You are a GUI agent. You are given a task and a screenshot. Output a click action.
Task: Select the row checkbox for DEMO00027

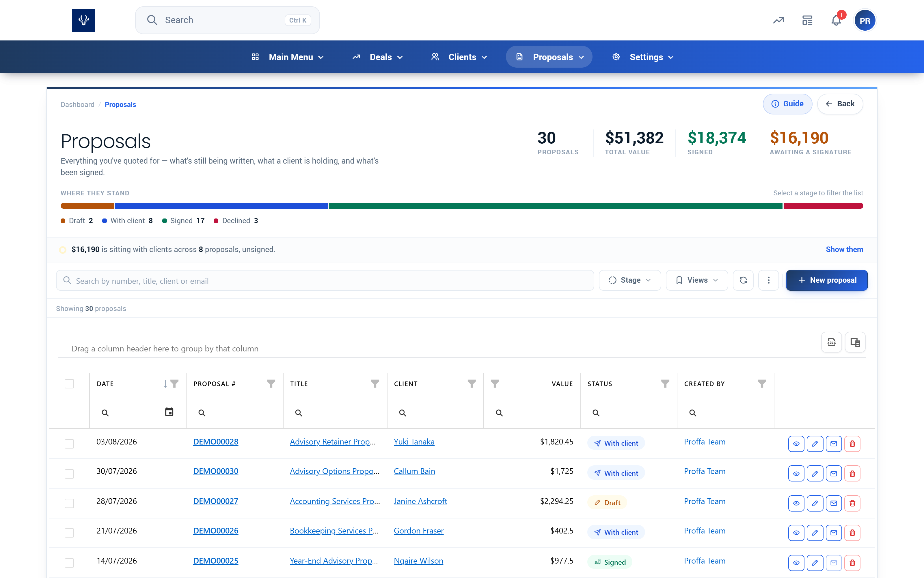[x=69, y=503]
